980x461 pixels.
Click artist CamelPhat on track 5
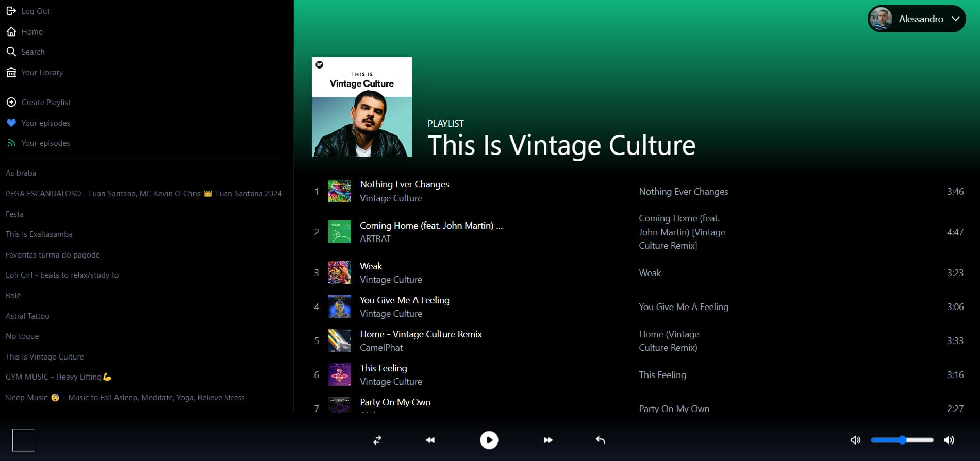[x=381, y=348]
